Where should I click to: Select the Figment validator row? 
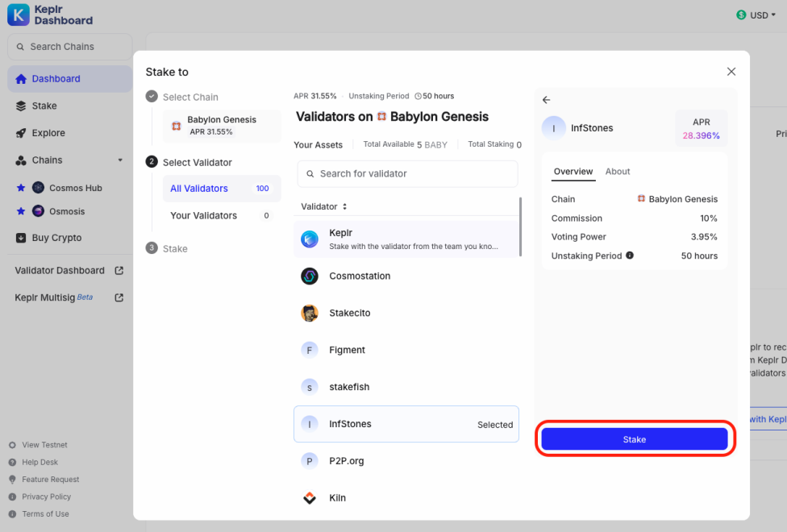(406, 351)
